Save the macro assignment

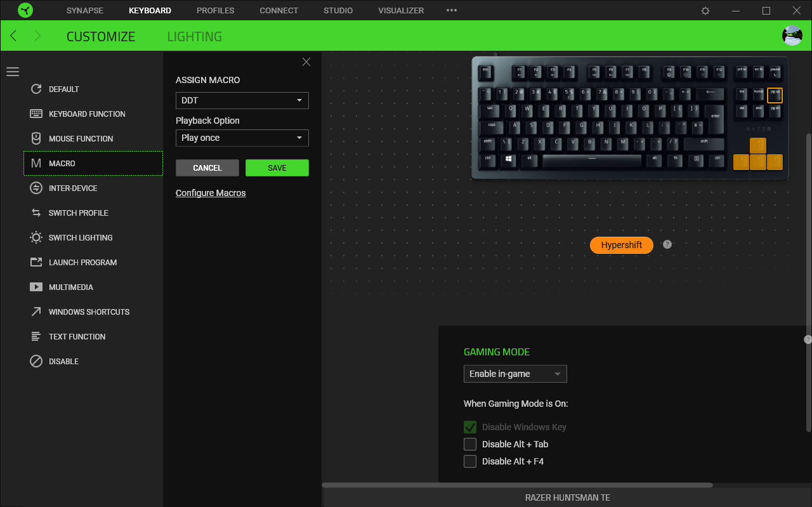pyautogui.click(x=277, y=168)
